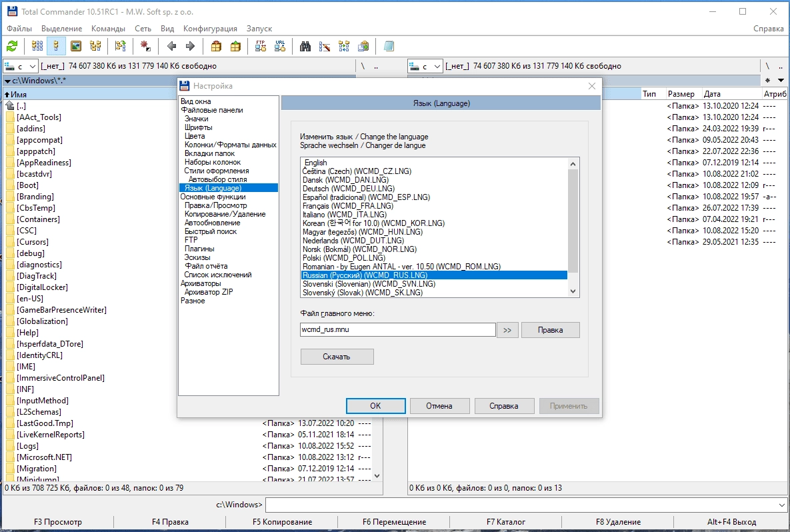
Task: Select Разное settings category
Action: 193,301
